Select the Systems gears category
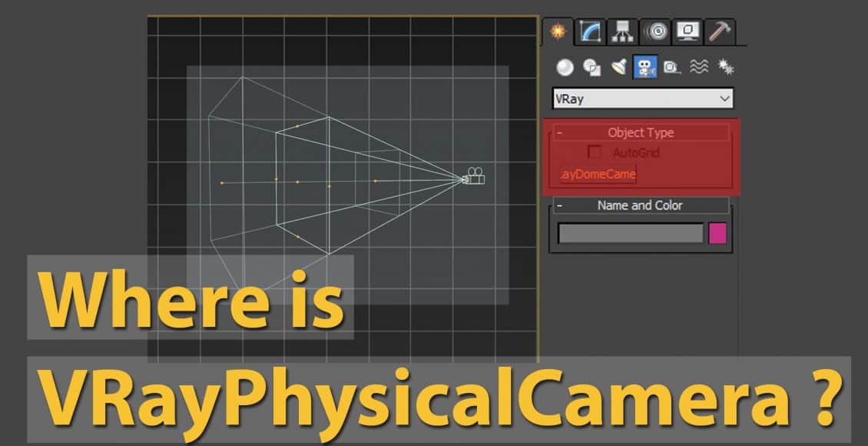The image size is (868, 446). click(x=724, y=68)
